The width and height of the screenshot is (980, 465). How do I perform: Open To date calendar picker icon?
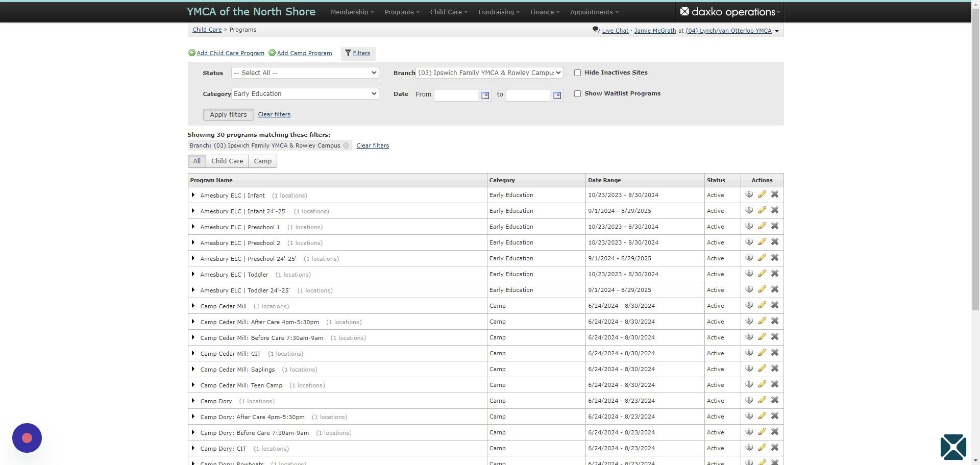pos(557,95)
